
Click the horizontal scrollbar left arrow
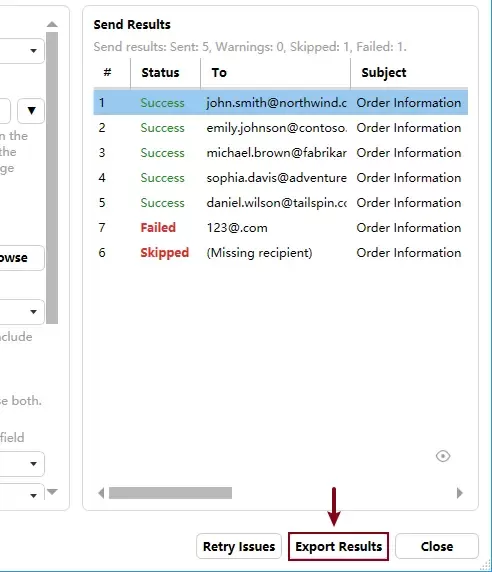click(x=101, y=493)
